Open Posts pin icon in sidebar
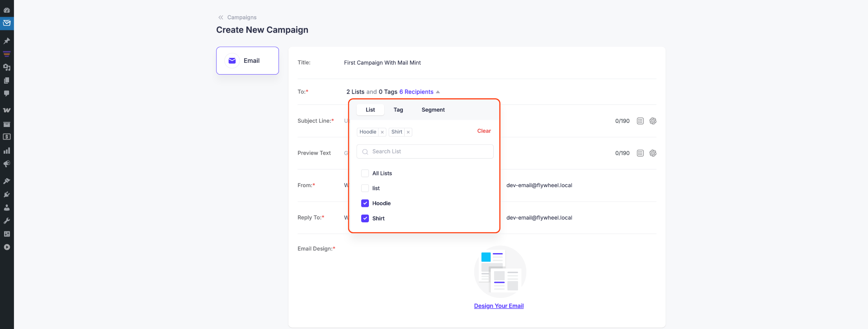 point(7,41)
